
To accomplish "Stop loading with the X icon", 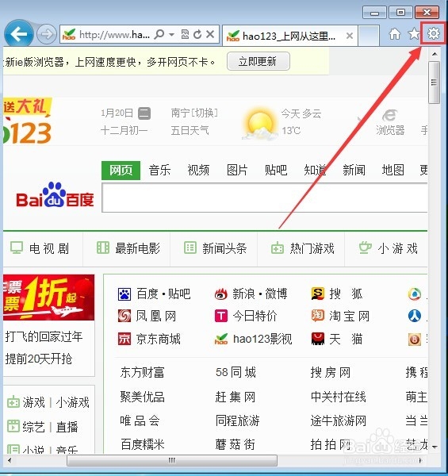I will (x=210, y=34).
